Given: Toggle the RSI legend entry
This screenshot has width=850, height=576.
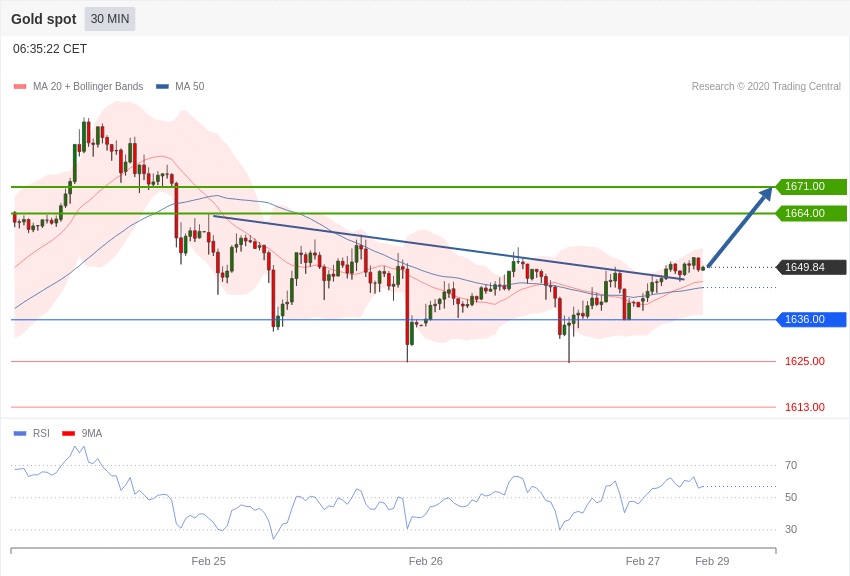Looking at the screenshot, I should click(x=40, y=433).
